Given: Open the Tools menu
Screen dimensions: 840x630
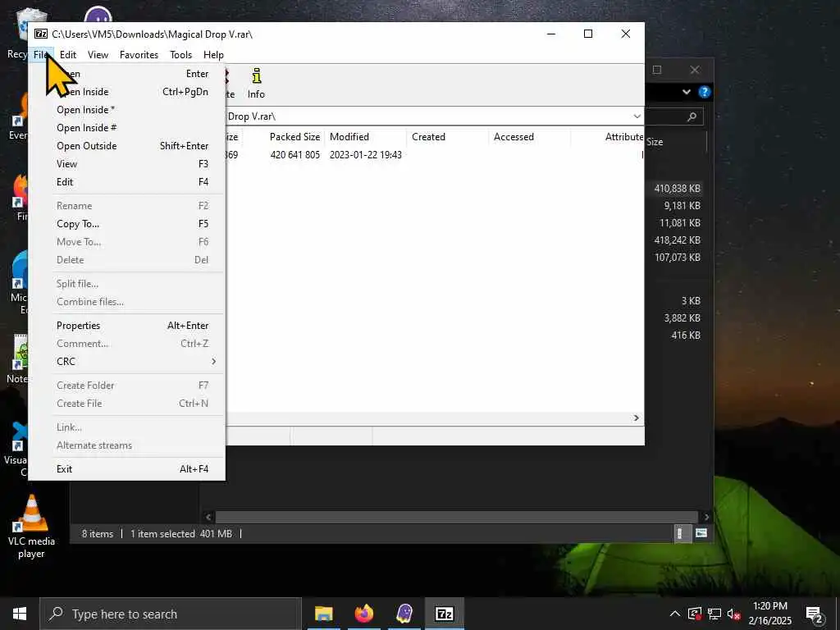Looking at the screenshot, I should (180, 55).
